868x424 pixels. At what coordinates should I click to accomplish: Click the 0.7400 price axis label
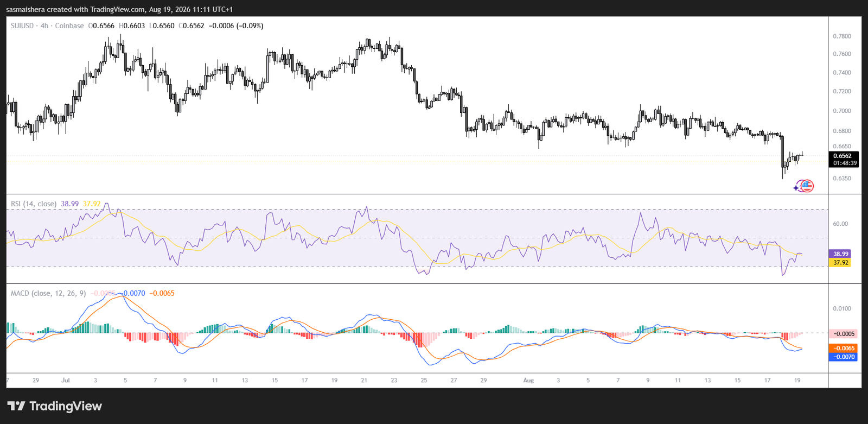(x=842, y=73)
